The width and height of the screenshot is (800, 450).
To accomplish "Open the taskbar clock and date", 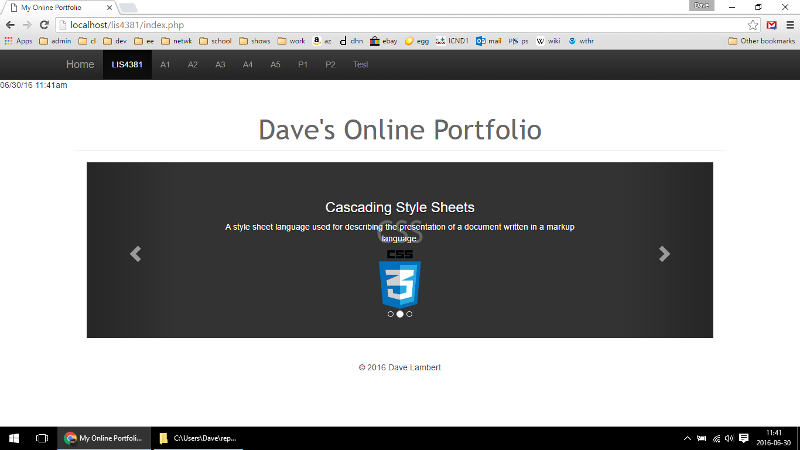I will pos(773,438).
